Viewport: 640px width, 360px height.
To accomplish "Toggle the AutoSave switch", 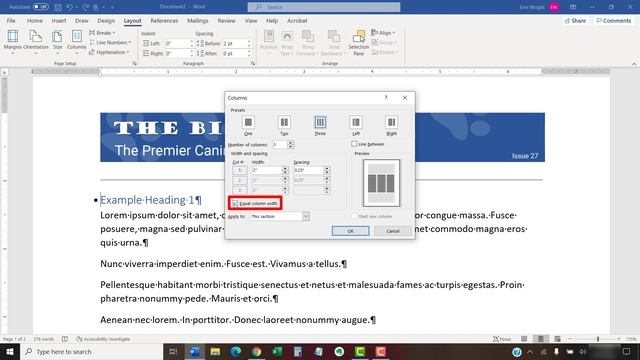I will coord(40,7).
